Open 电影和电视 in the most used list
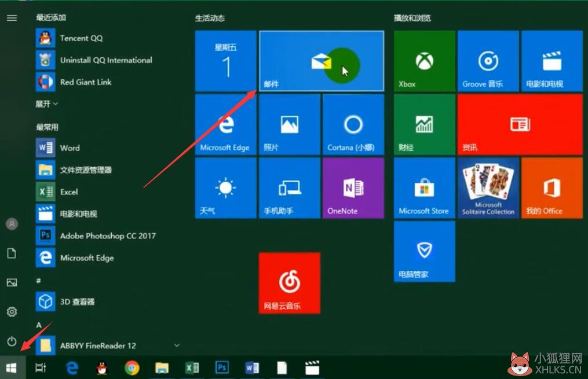Image resolution: width=588 pixels, height=379 pixels. pos(107,214)
